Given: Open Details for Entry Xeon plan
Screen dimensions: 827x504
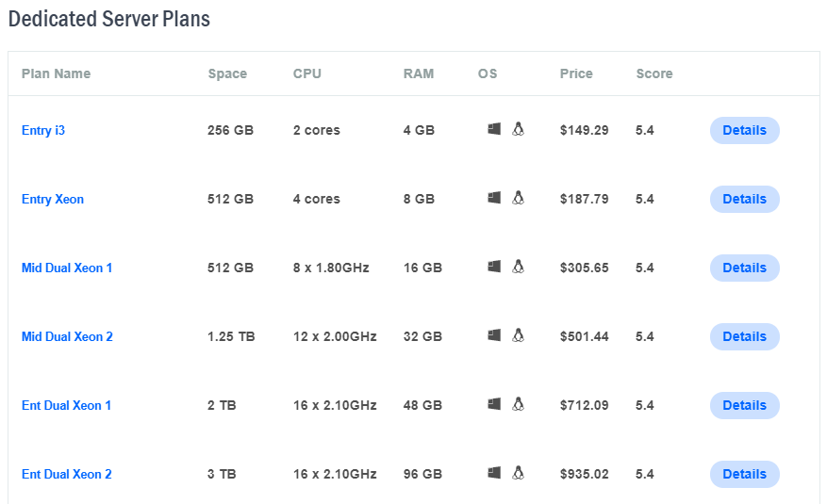Looking at the screenshot, I should tap(744, 199).
